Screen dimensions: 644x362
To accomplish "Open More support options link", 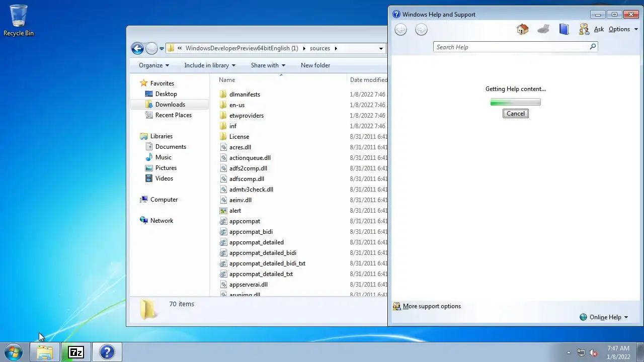I will coord(432,306).
